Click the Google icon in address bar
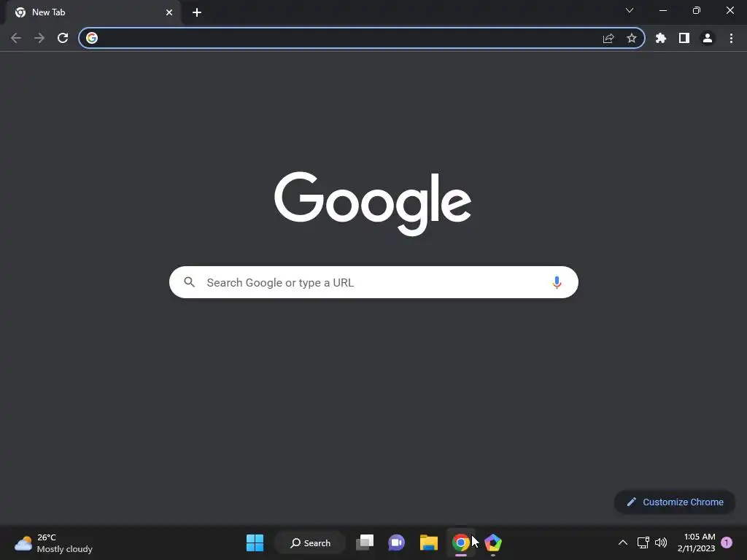Screen dimensions: 747x560 click(92, 38)
